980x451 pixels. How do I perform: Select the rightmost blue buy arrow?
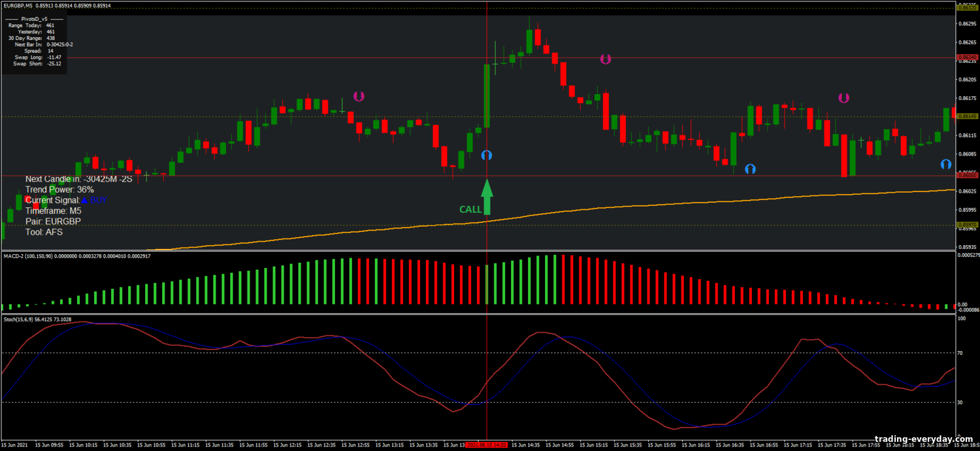click(x=946, y=164)
